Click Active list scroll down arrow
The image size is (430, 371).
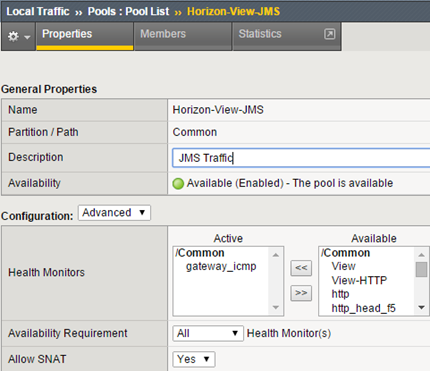[x=276, y=307]
